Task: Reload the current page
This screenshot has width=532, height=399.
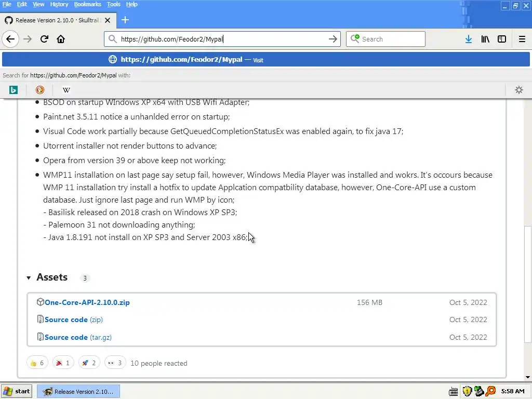Action: [x=45, y=39]
